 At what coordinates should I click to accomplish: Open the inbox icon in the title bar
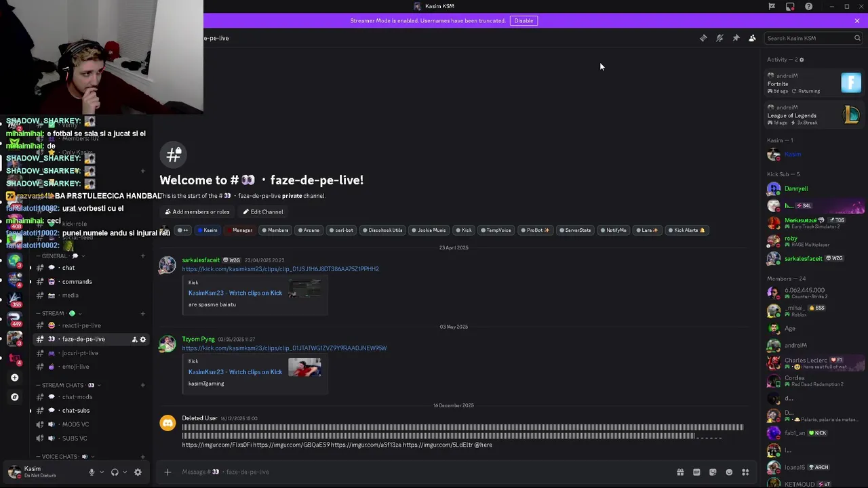[790, 6]
